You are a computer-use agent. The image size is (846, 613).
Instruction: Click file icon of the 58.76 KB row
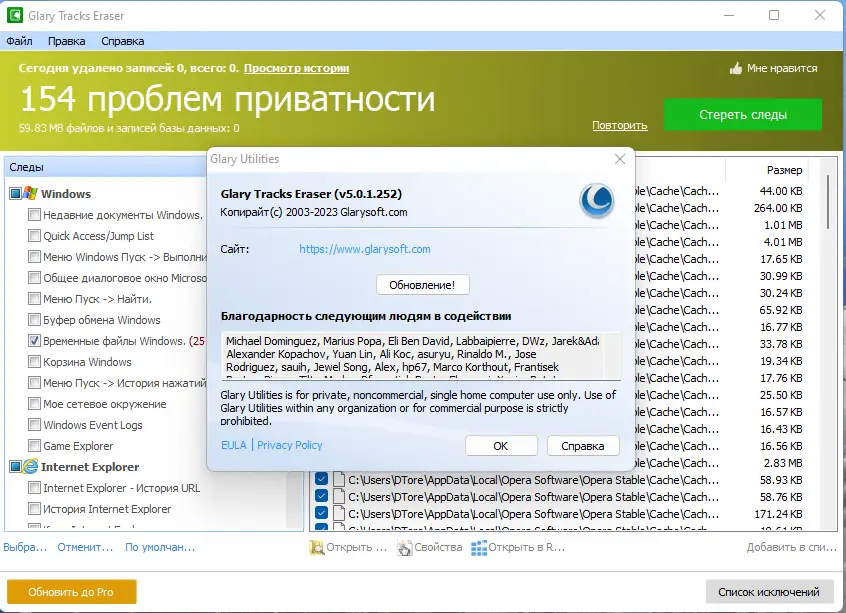pos(339,496)
